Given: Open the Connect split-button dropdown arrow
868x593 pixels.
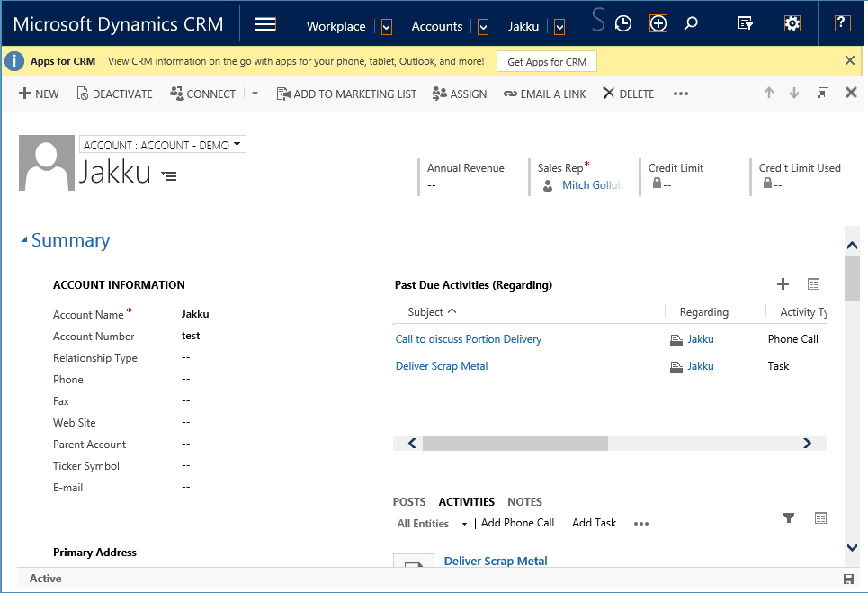Looking at the screenshot, I should pyautogui.click(x=255, y=94).
